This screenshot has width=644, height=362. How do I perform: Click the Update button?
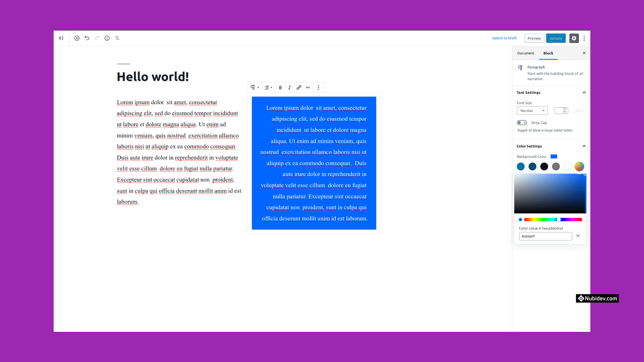click(555, 38)
